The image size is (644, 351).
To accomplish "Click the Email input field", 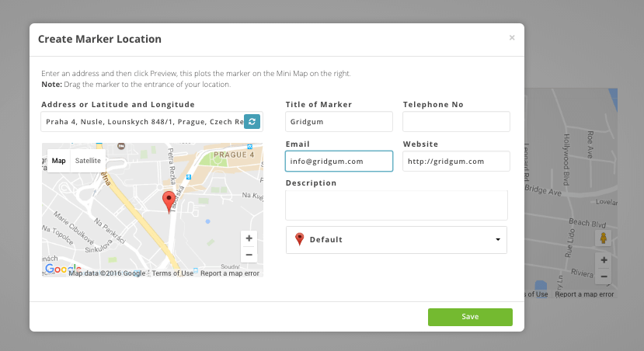I will (339, 161).
